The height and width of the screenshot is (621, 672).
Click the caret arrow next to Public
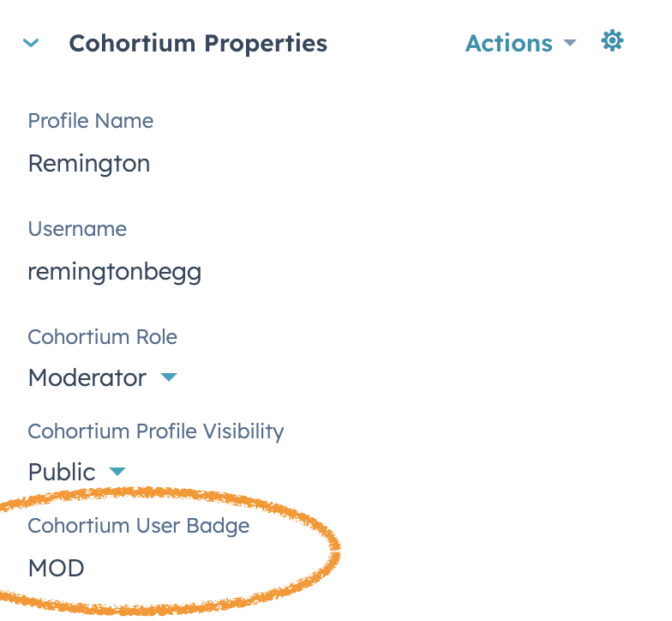pyautogui.click(x=117, y=472)
